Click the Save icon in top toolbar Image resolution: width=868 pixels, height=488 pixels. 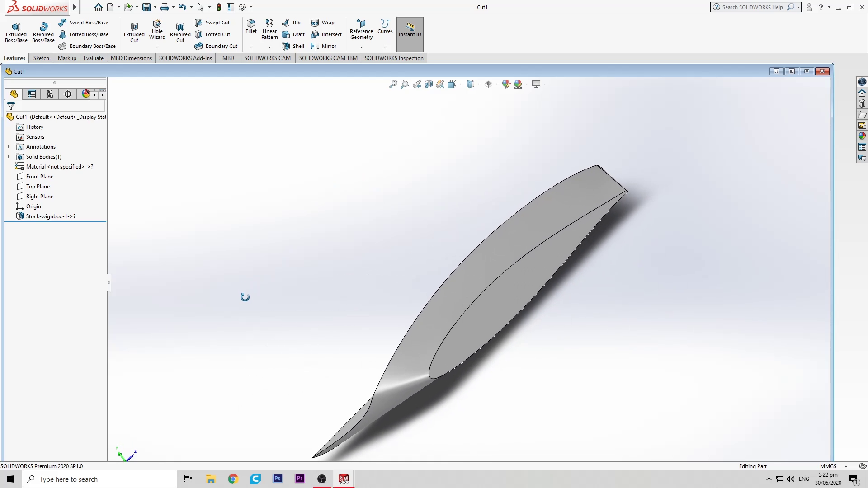pos(146,7)
